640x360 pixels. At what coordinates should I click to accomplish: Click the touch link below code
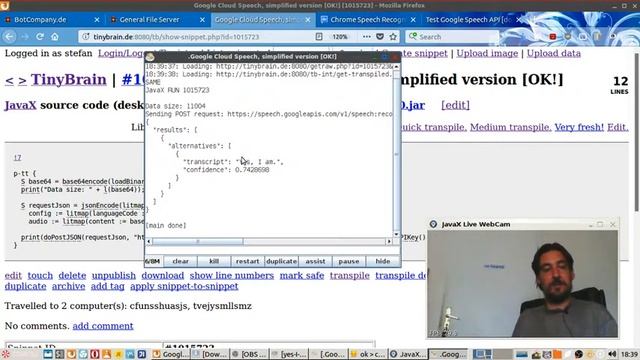click(40, 276)
